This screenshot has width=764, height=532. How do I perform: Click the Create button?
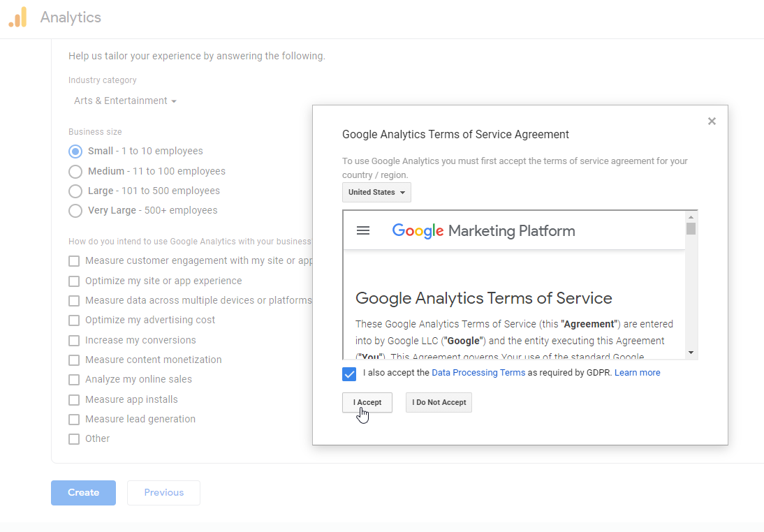click(x=83, y=492)
